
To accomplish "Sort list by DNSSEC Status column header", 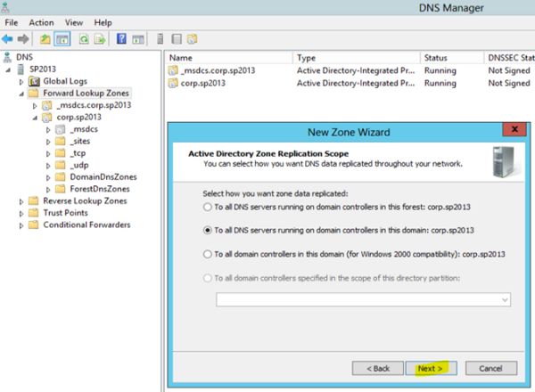I will [x=510, y=58].
